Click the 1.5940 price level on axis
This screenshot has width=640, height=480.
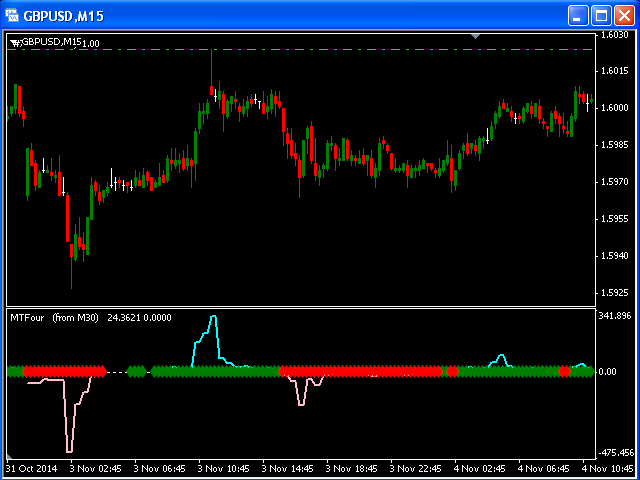tap(614, 256)
